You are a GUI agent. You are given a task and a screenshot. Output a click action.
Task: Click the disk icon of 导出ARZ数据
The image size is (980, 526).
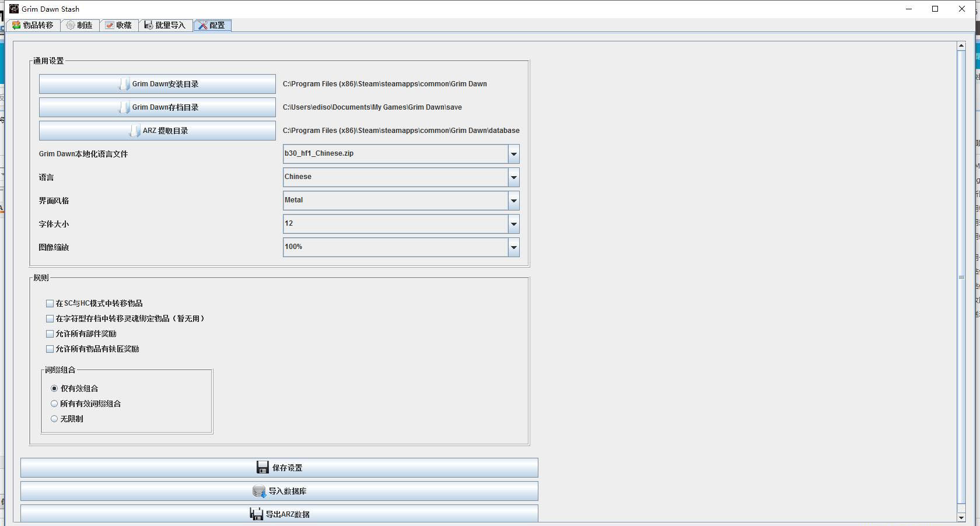[x=256, y=514]
